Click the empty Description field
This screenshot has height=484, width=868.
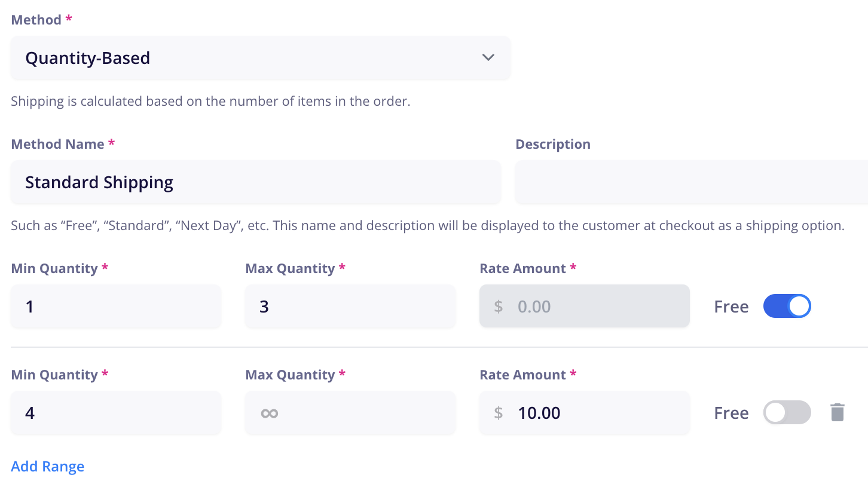[x=692, y=182]
